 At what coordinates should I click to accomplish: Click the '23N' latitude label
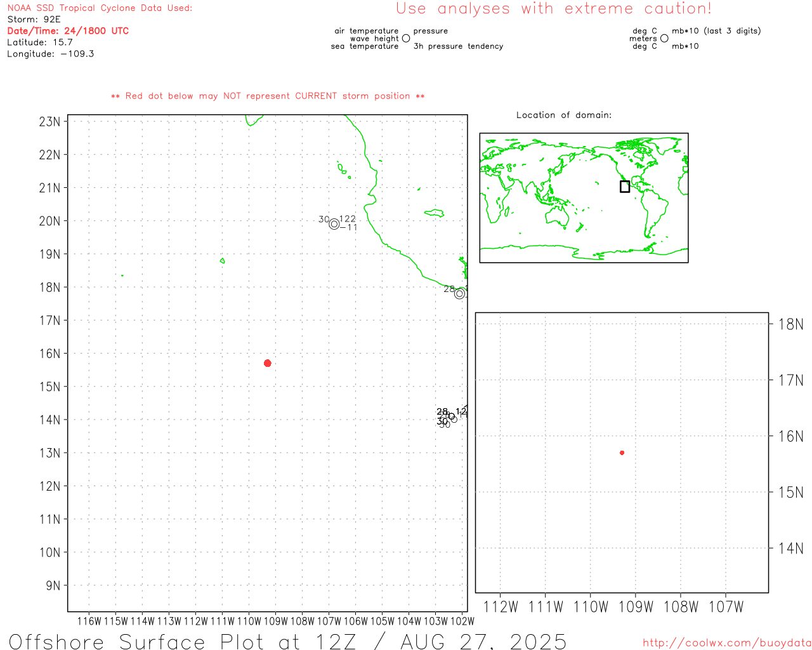pyautogui.click(x=50, y=121)
